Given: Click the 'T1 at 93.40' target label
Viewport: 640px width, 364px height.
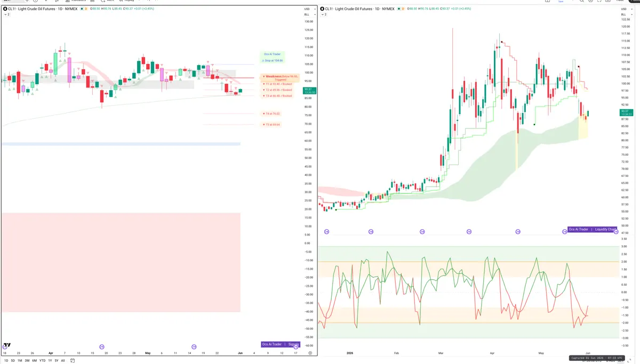Looking at the screenshot, I should point(277,84).
